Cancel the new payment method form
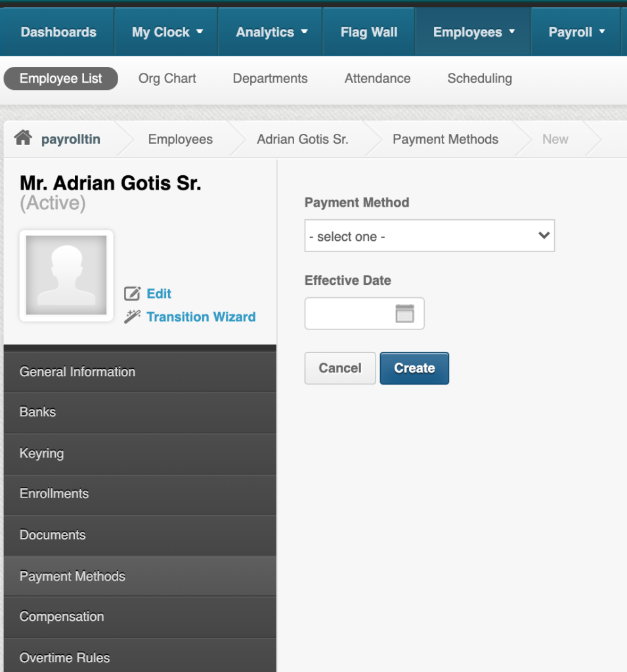 click(x=339, y=368)
